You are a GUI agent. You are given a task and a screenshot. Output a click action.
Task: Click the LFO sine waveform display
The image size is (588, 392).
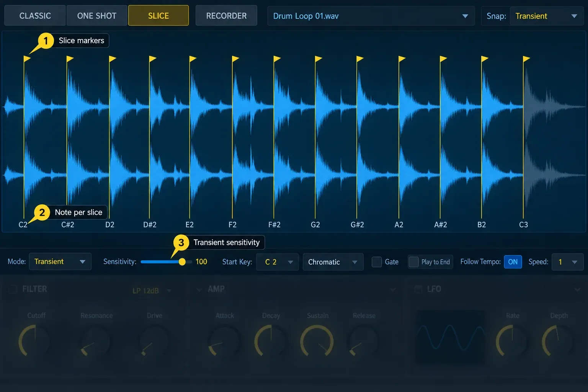point(450,337)
